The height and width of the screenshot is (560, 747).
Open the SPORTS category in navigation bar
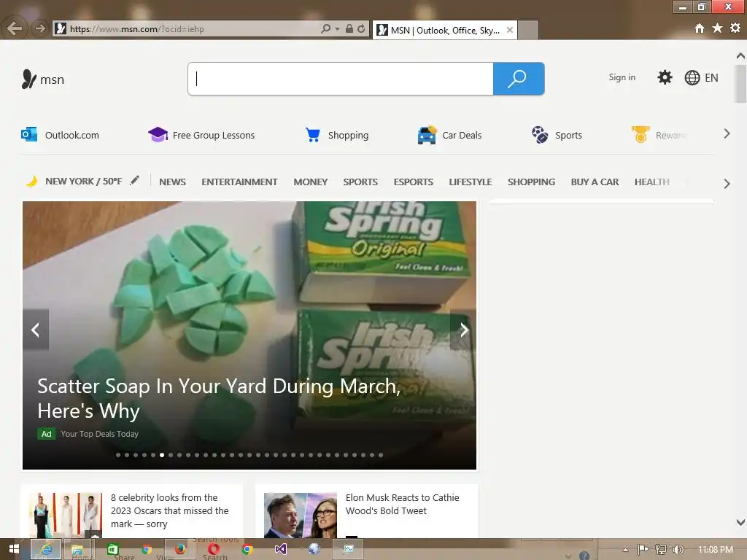coord(360,182)
